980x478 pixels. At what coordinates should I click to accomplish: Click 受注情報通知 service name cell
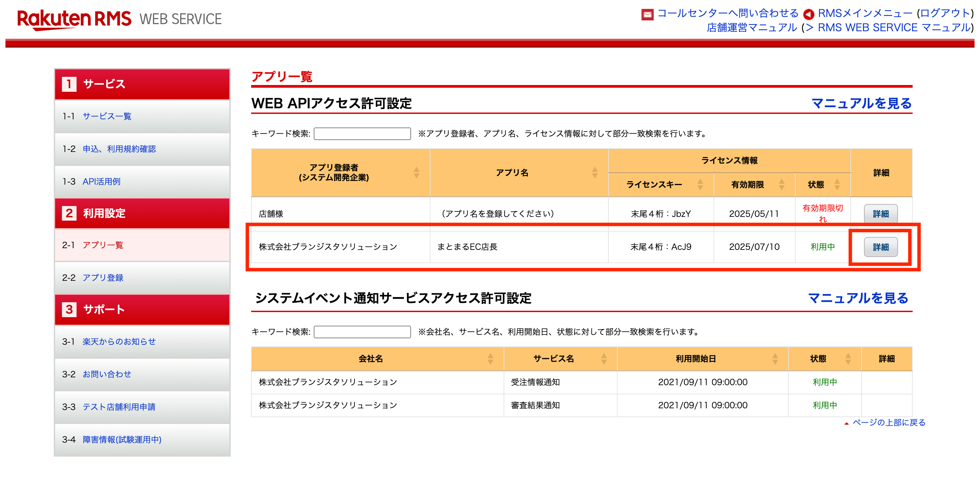point(560,382)
